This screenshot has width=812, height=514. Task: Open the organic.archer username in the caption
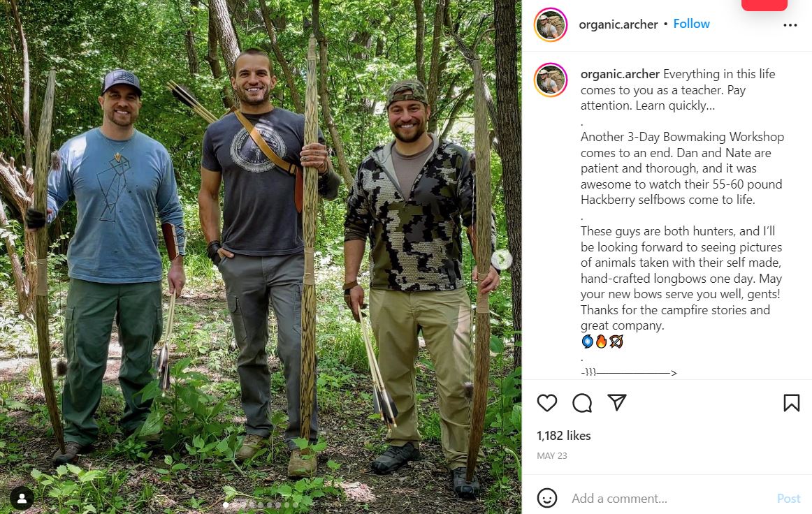coord(619,73)
